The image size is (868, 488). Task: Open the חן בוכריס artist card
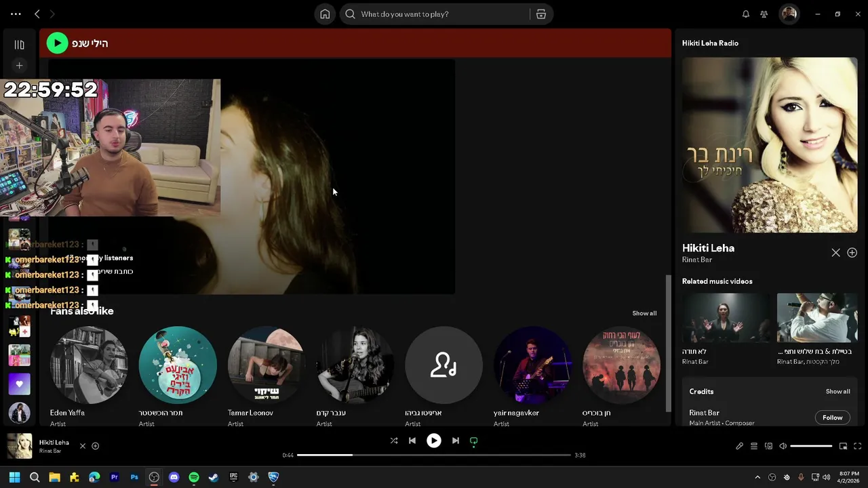pyautogui.click(x=621, y=377)
